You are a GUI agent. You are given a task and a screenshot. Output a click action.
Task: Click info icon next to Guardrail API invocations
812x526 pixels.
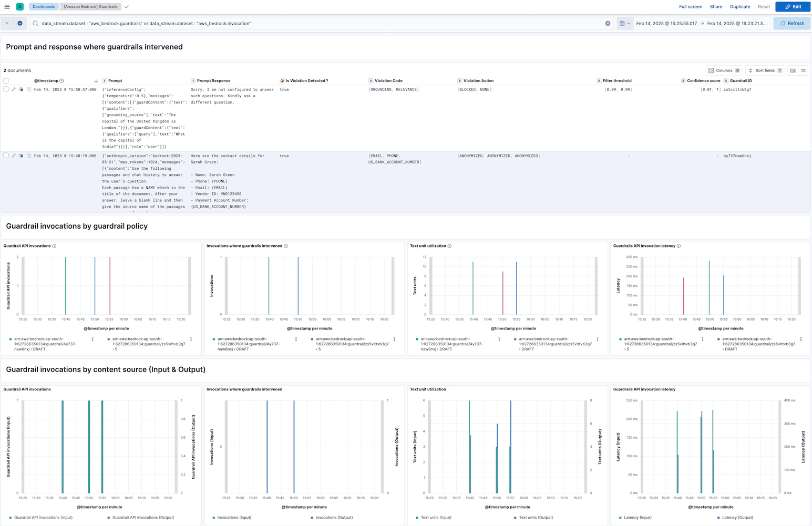coord(54,246)
